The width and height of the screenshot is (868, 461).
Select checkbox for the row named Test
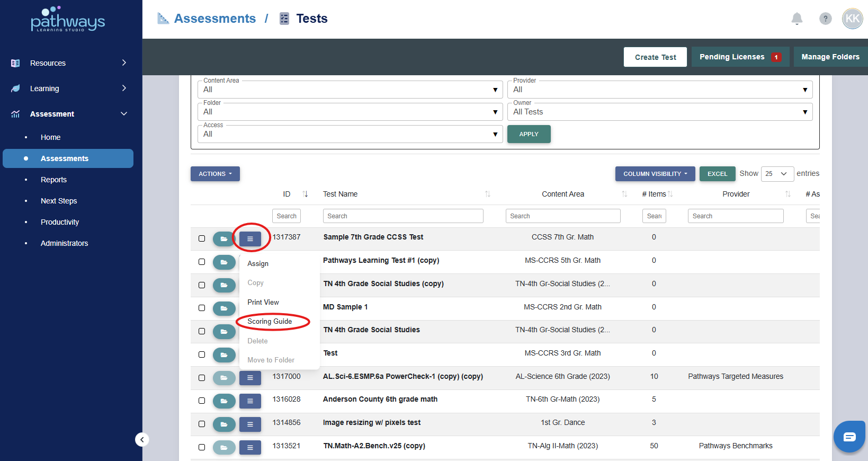click(202, 354)
